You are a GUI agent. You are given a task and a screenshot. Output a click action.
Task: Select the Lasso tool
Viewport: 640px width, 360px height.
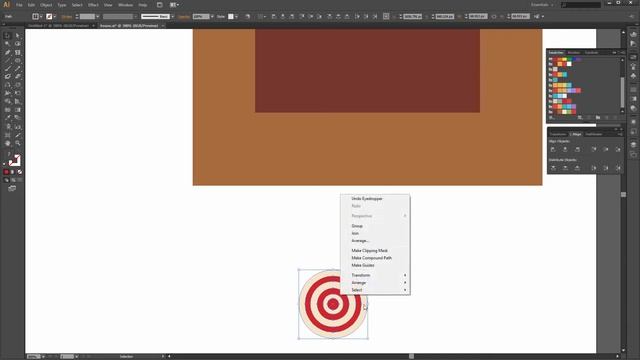coord(18,44)
